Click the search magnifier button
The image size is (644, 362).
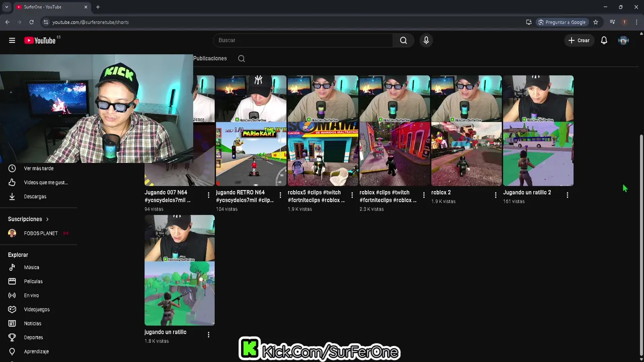pos(404,40)
